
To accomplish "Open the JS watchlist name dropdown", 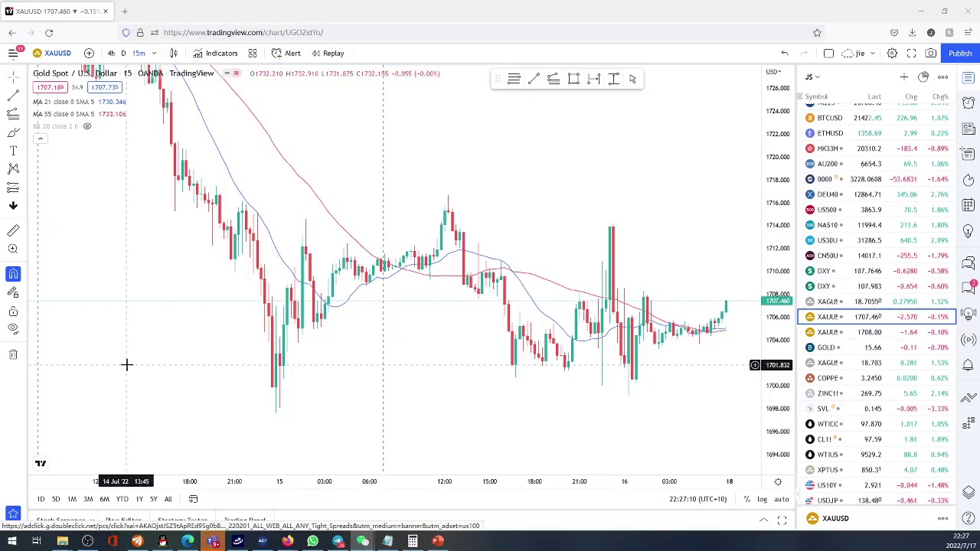I will [x=812, y=77].
